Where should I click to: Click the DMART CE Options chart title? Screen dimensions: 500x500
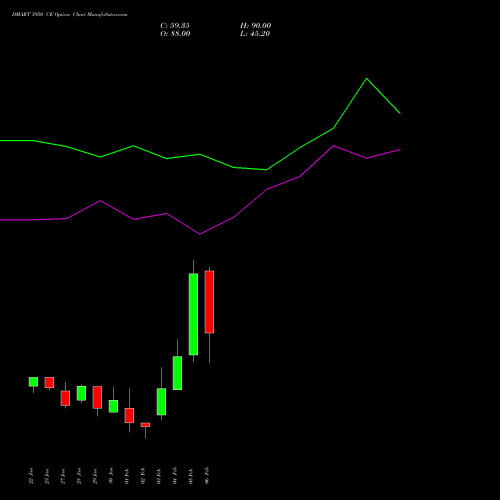[x=69, y=15]
